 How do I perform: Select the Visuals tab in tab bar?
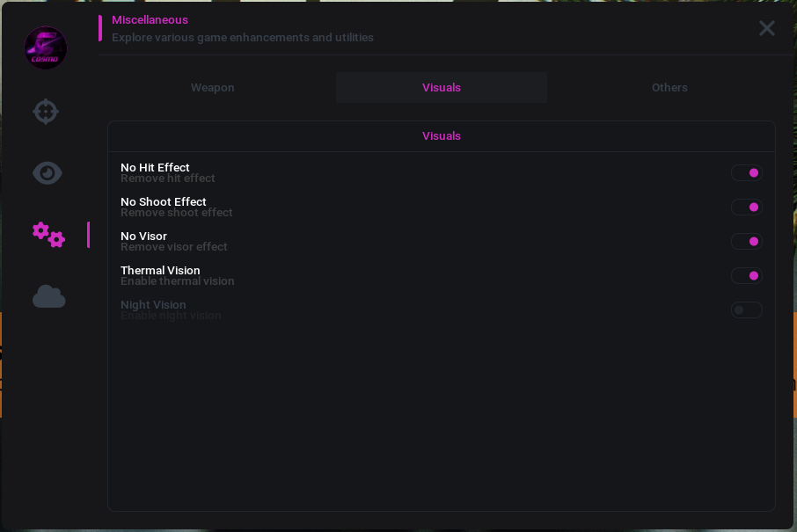[x=442, y=87]
